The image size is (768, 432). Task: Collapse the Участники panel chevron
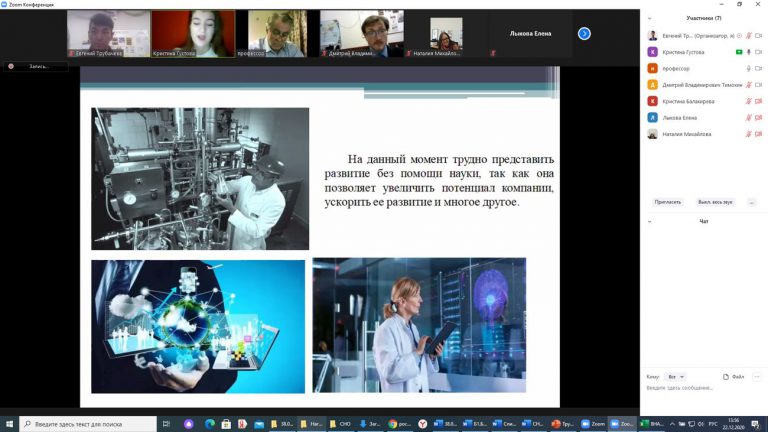651,18
